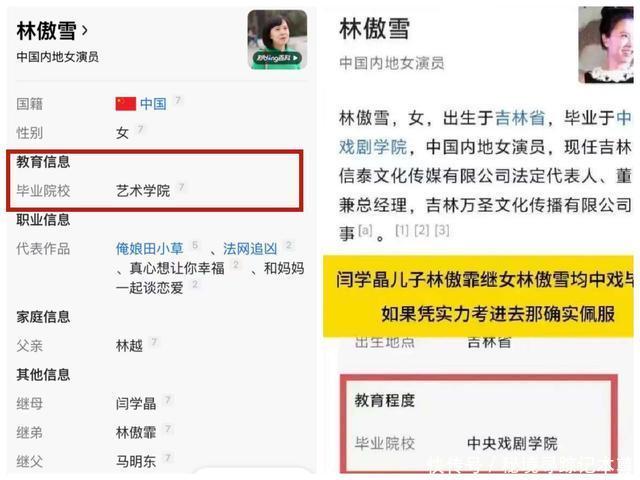This screenshot has width=640, height=480.
Task: Select the profile photo on the right page
Action: pyautogui.click(x=606, y=45)
